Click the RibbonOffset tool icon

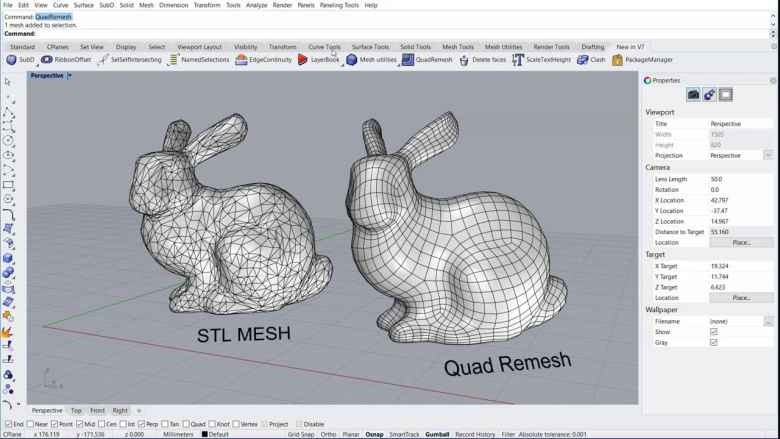coord(47,60)
